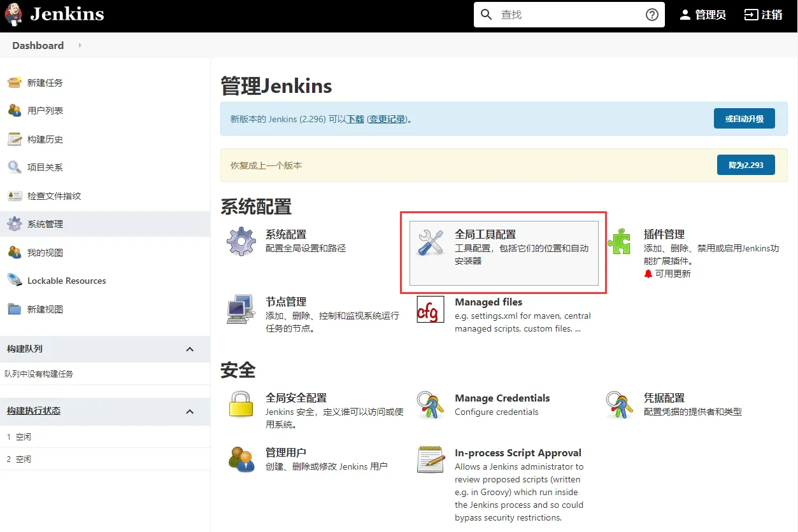Viewport: 798px width, 532px height.
Task: Open the 管理用户 title link
Action: coord(286,452)
